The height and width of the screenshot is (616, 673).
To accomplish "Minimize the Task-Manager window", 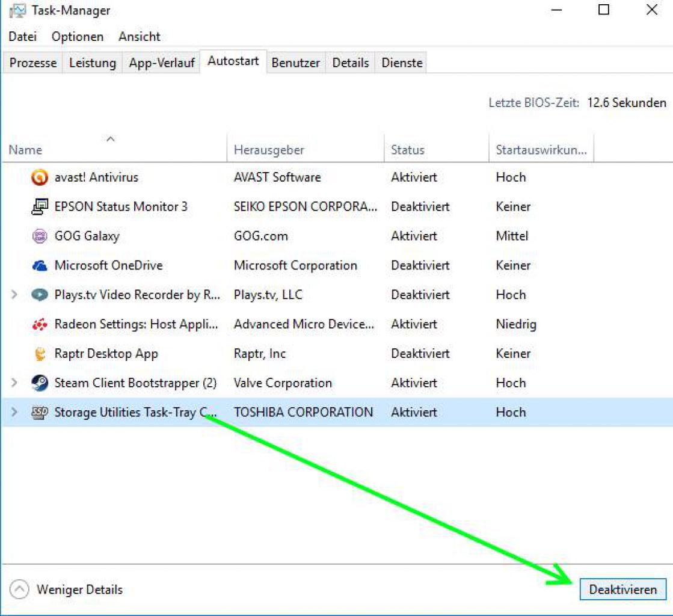I will (557, 10).
